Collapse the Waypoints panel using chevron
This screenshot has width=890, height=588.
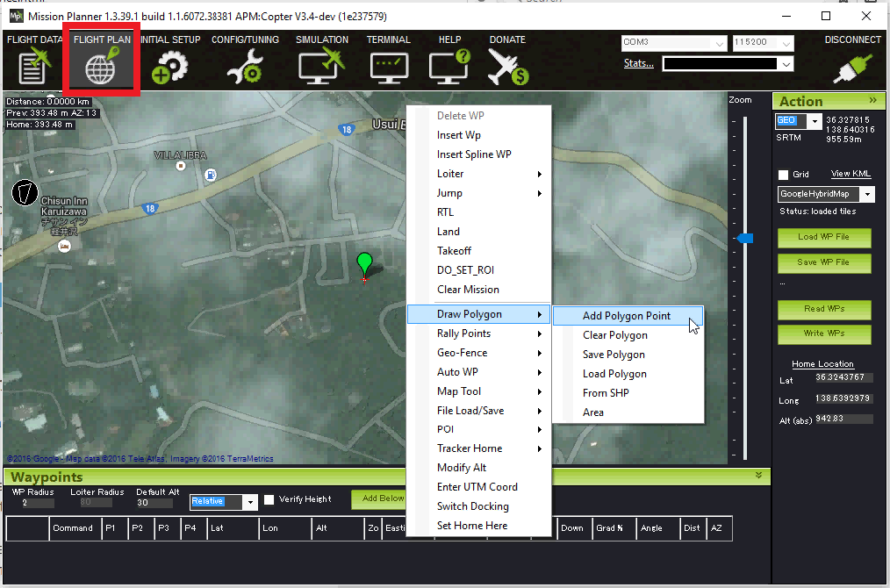pos(758,475)
